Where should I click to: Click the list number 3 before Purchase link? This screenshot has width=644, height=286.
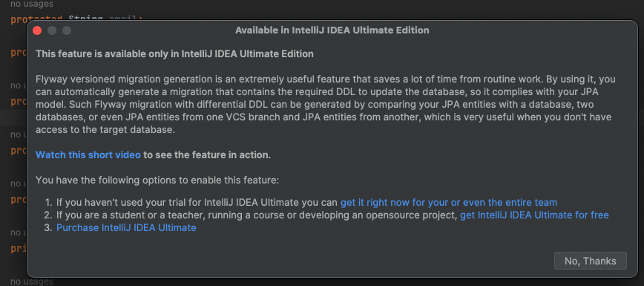coord(48,227)
